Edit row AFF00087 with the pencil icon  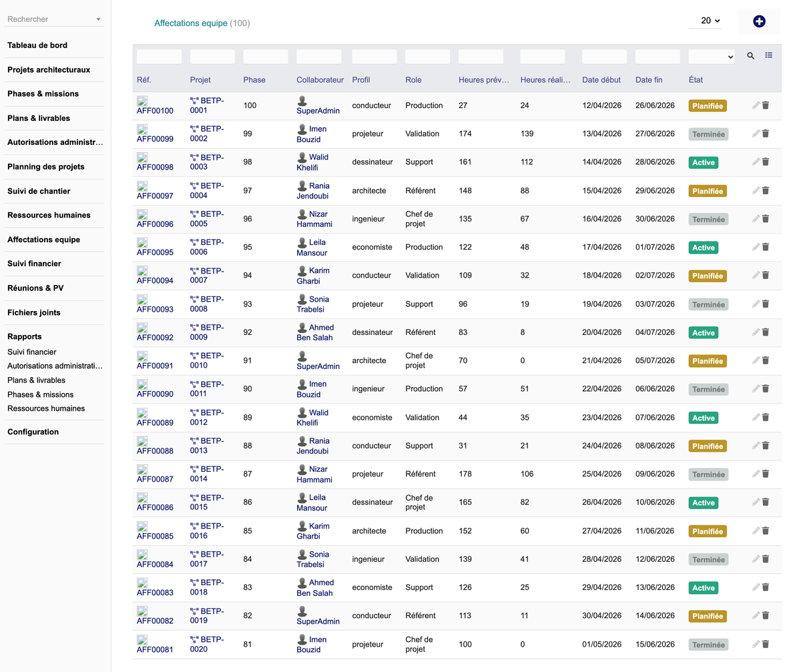(x=756, y=474)
